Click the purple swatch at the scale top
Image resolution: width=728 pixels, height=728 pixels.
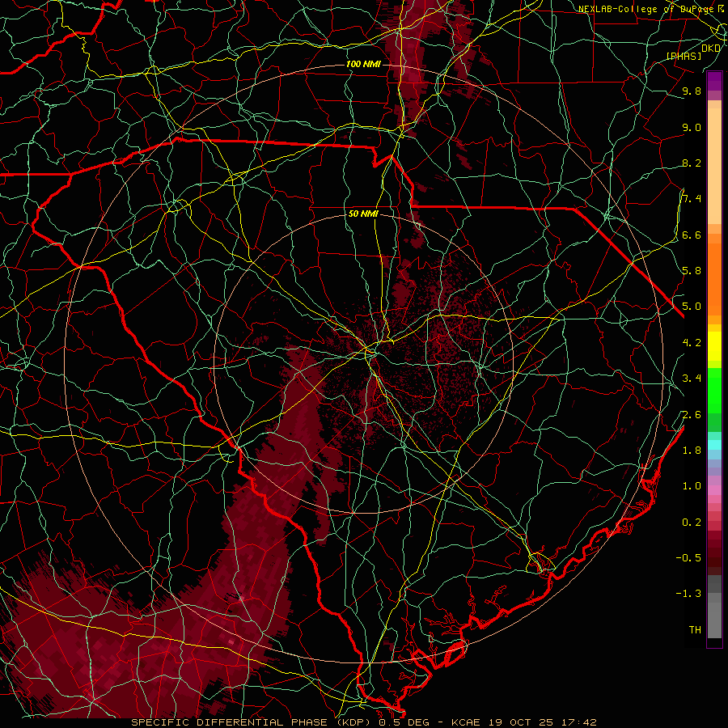(x=714, y=81)
